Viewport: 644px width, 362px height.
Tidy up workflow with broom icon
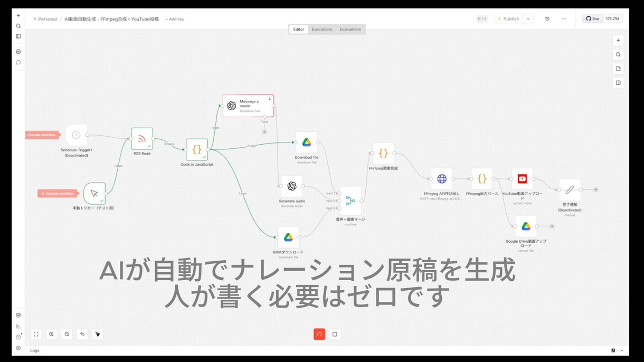[x=98, y=334]
